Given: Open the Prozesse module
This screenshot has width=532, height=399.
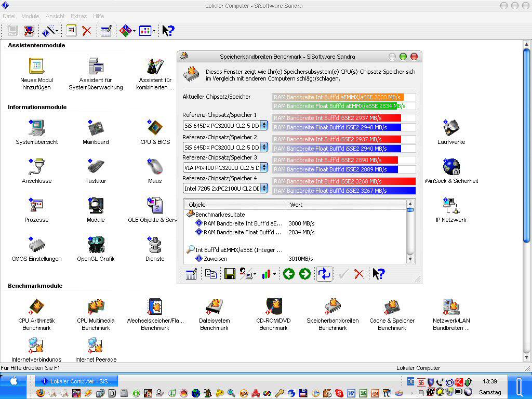Looking at the screenshot, I should [x=37, y=210].
